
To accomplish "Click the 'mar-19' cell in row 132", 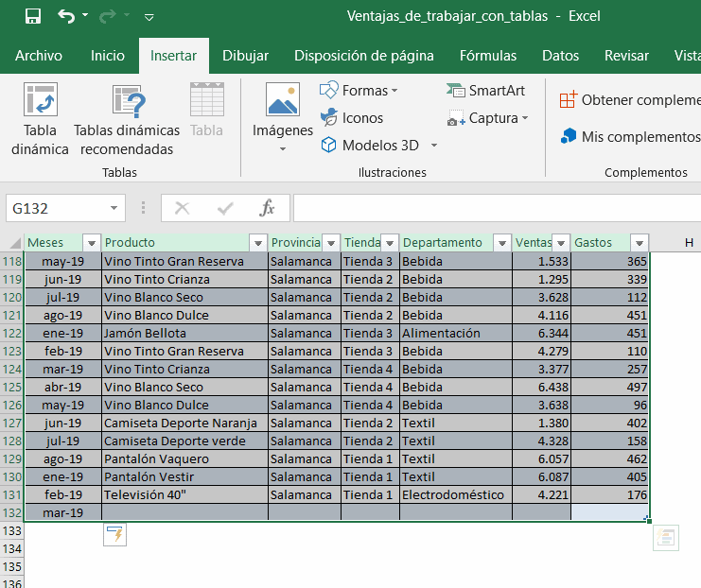I will point(63,512).
